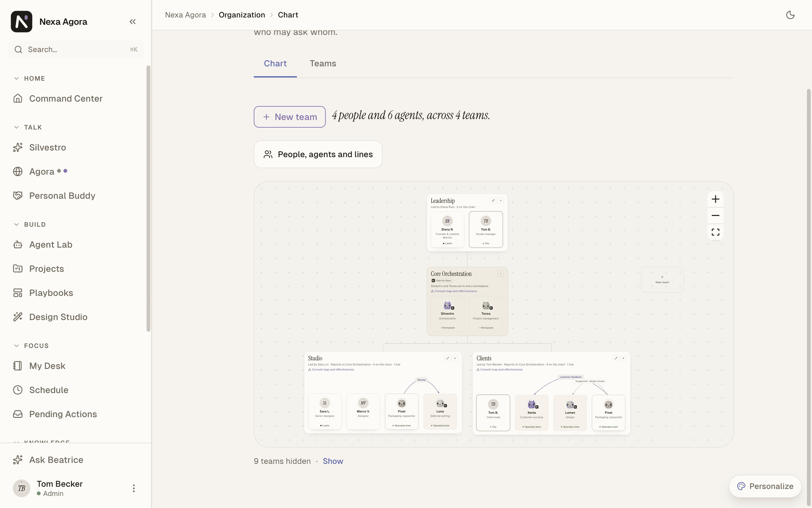
Task: Select Pixel card in Studio team
Action: [x=402, y=411]
